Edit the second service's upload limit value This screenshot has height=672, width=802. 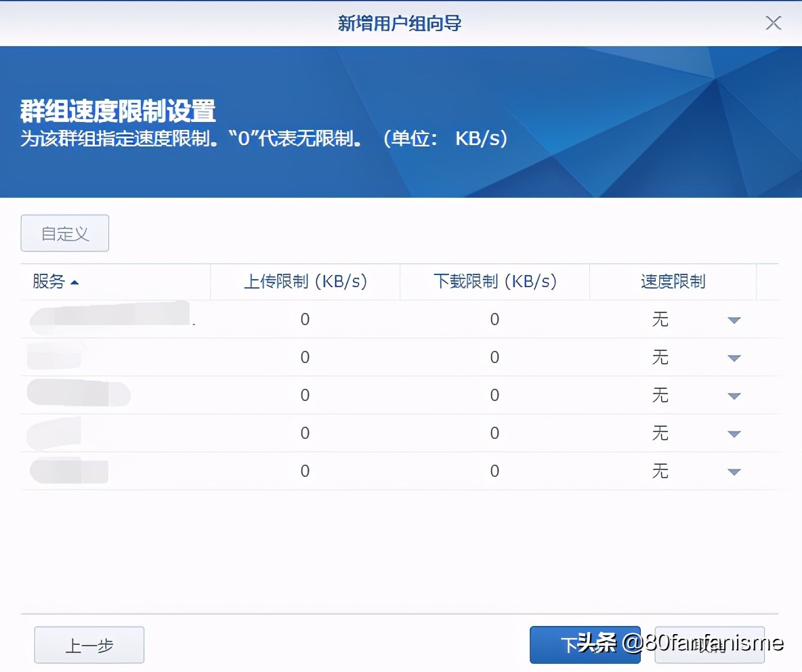click(x=304, y=357)
